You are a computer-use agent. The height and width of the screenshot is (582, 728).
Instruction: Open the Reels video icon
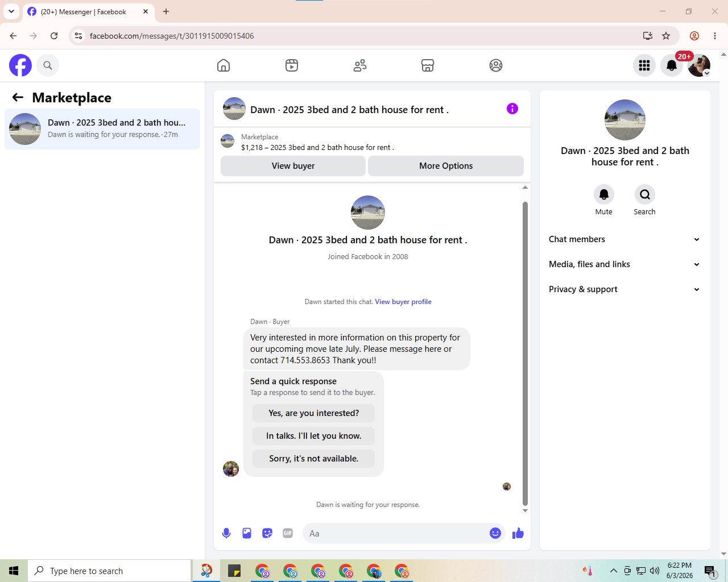tap(292, 65)
